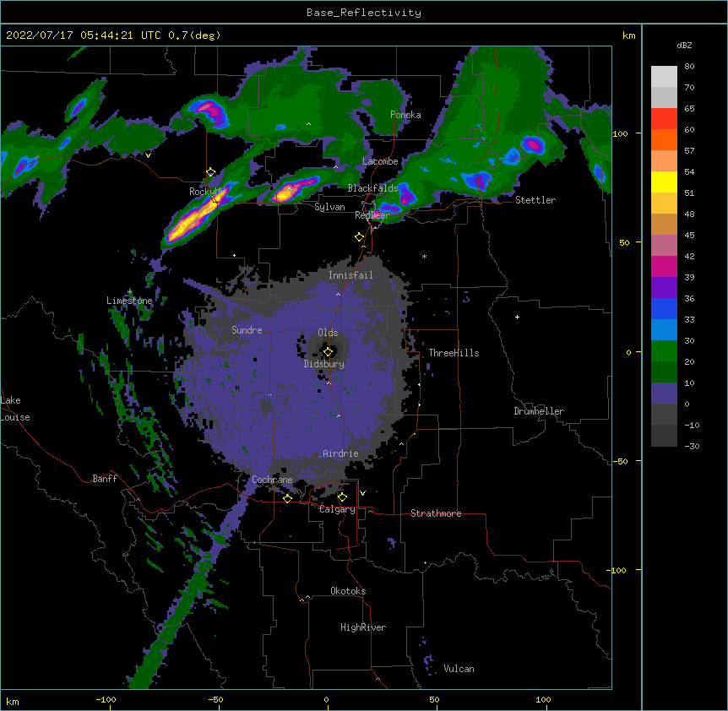The image size is (728, 711).
Task: Click the Lake Louise label
Action: tap(15, 409)
